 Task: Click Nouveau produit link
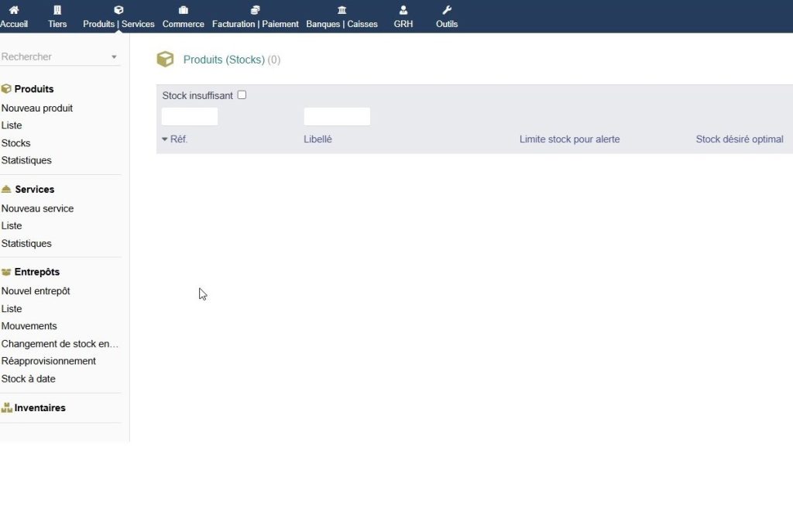click(37, 108)
